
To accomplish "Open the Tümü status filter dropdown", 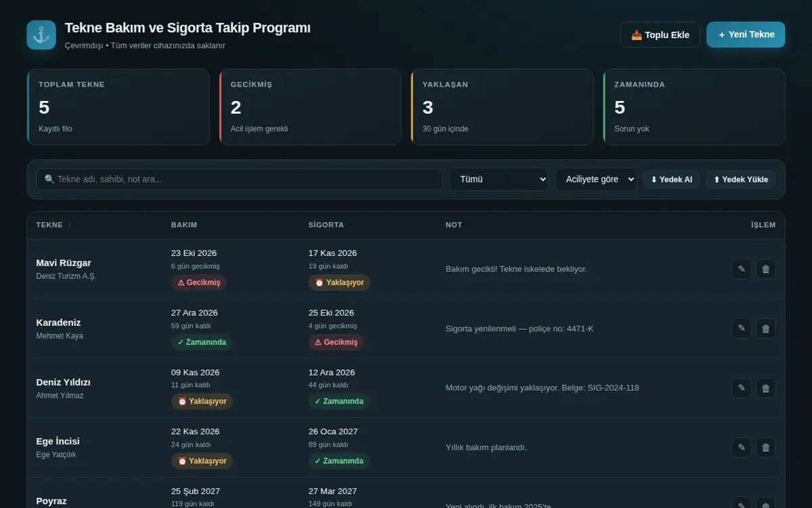I will click(499, 179).
